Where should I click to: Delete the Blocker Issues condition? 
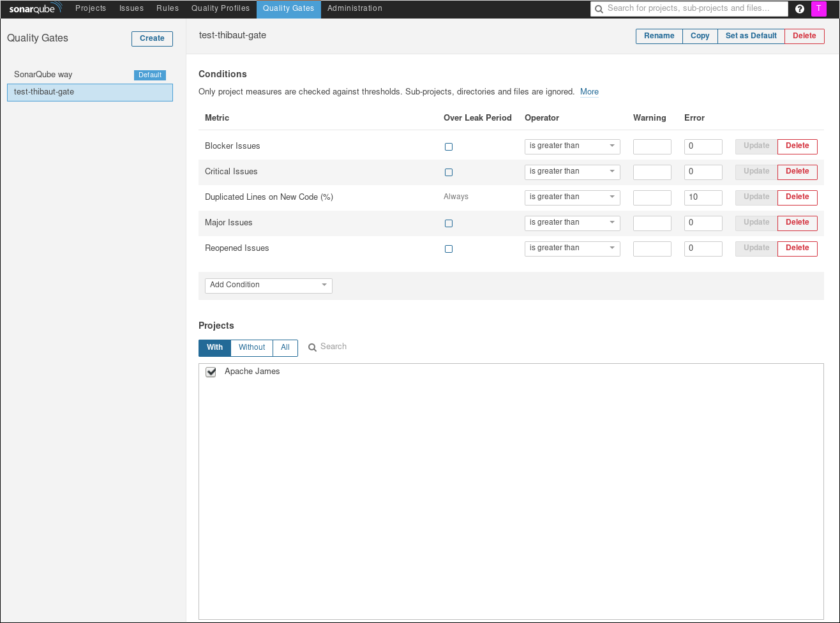[x=797, y=146]
